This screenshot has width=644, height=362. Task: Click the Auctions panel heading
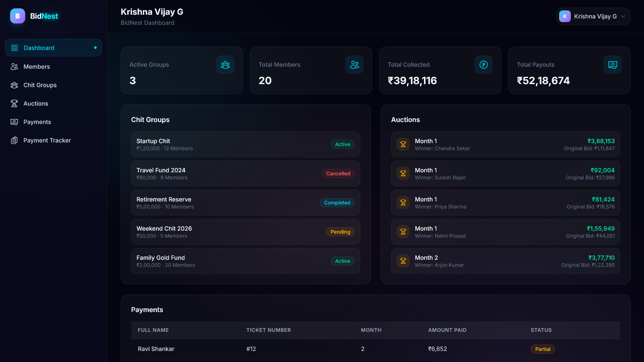pos(405,120)
